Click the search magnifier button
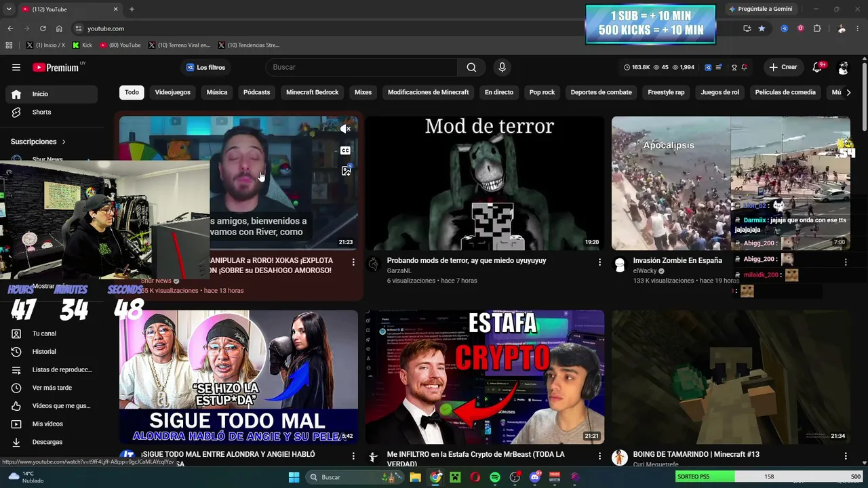The height and width of the screenshot is (488, 868). 471,67
